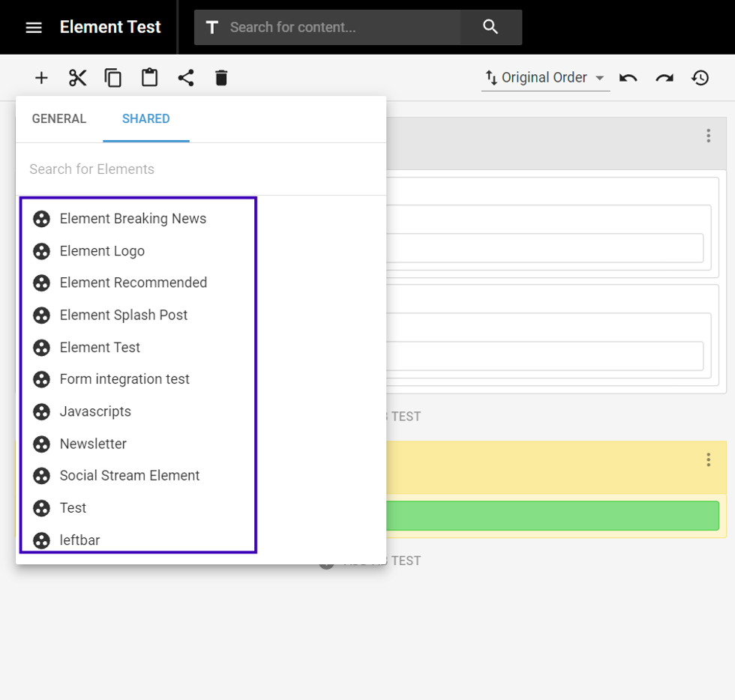Click the magnifier search button
Viewport: 735px width, 700px height.
click(x=490, y=28)
